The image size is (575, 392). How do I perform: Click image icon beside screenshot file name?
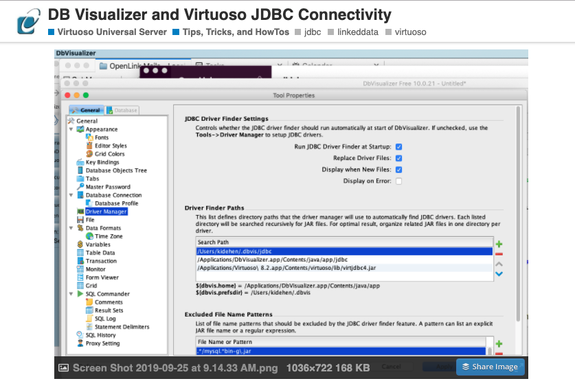coord(63,368)
